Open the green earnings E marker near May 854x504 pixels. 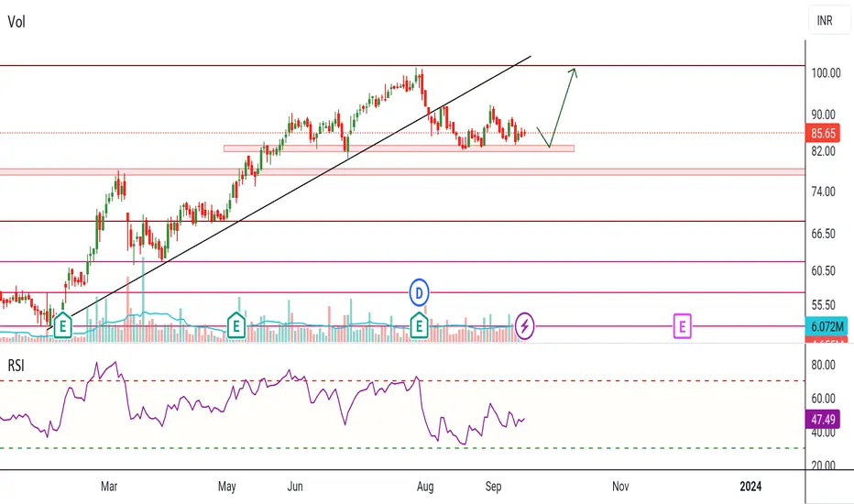coord(235,326)
